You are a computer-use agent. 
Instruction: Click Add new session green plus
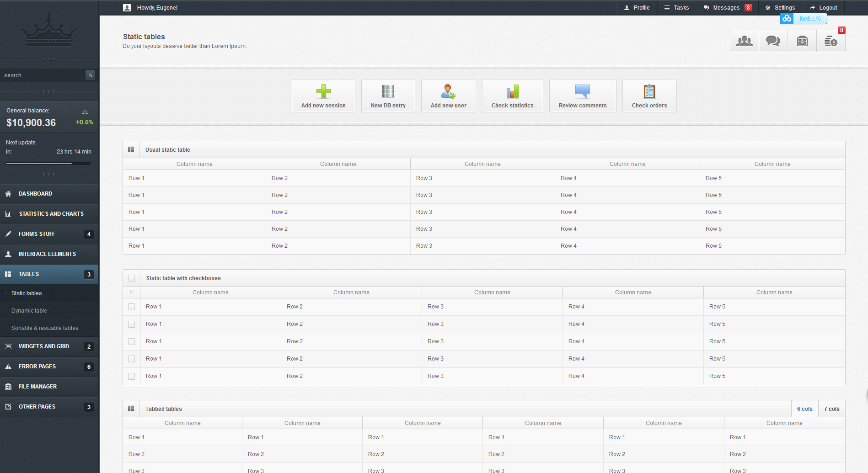[x=323, y=91]
